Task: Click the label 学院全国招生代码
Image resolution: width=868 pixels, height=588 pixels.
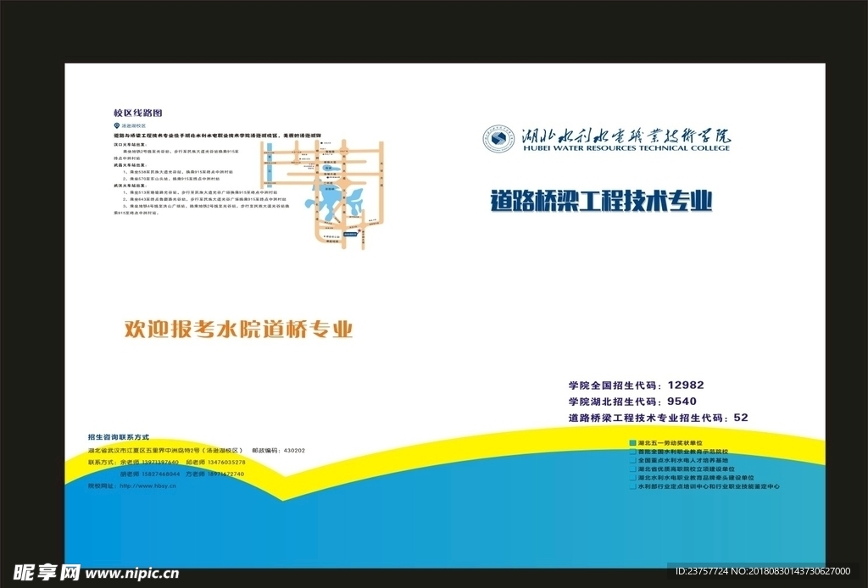Action: 613,386
